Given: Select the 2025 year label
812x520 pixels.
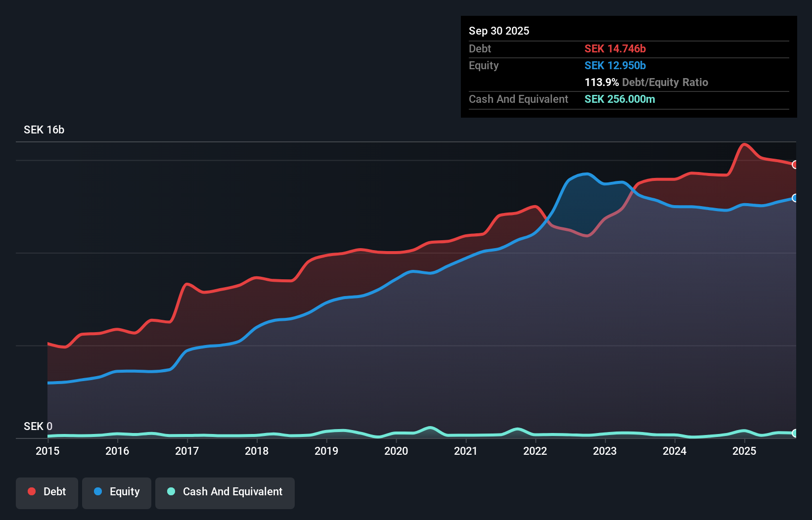Looking at the screenshot, I should tap(745, 451).
